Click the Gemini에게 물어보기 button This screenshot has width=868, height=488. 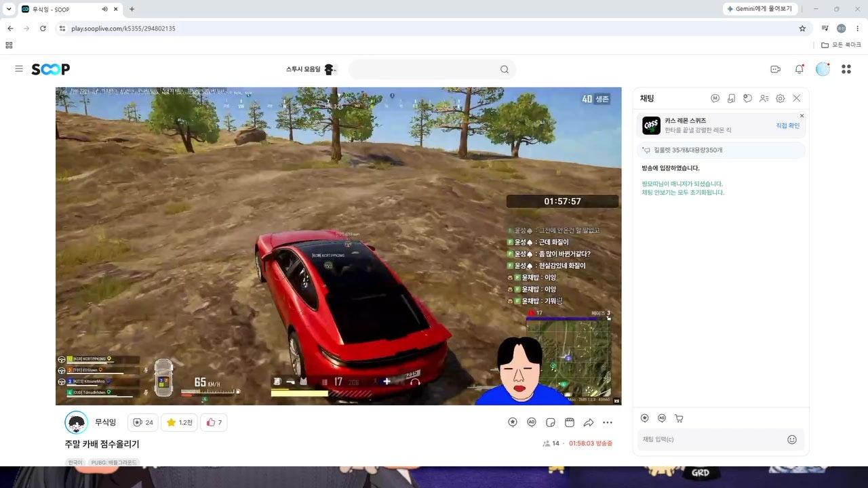tap(759, 9)
